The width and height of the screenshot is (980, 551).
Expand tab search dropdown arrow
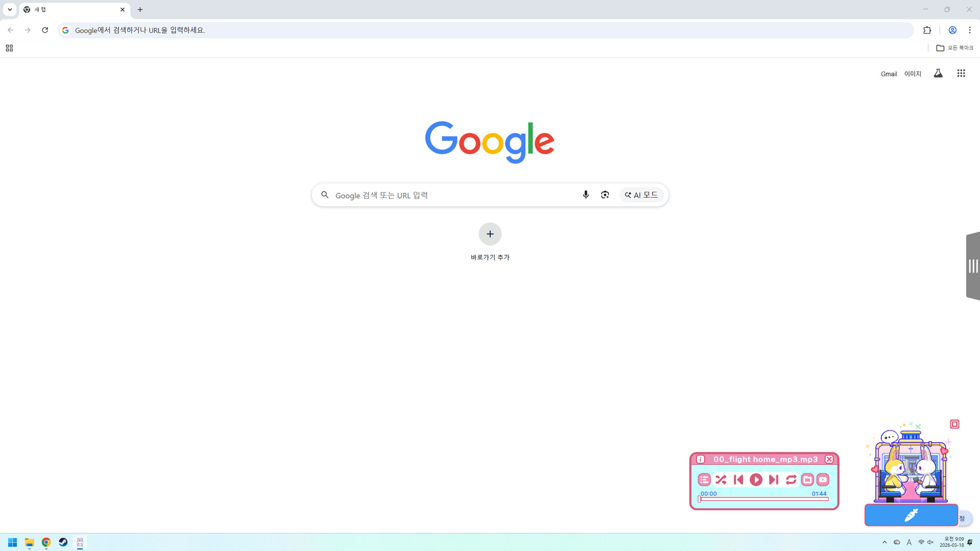pos(10,10)
